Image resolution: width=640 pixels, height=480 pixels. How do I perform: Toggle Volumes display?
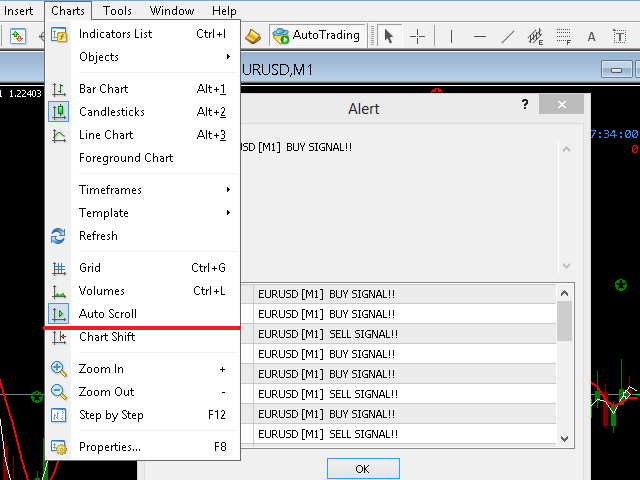142,291
